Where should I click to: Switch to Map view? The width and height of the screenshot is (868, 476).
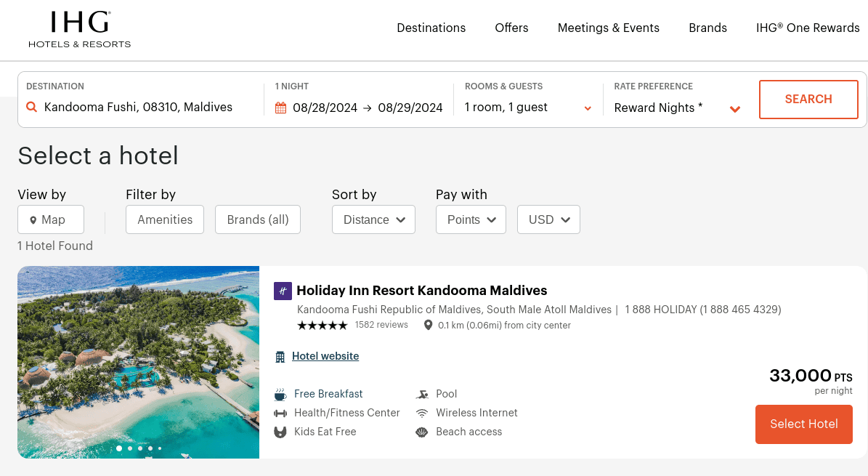click(x=51, y=219)
